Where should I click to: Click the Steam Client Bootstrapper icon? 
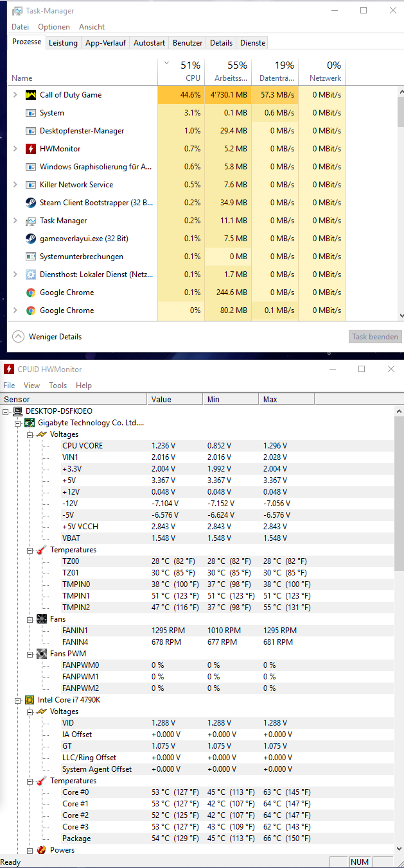[x=30, y=203]
